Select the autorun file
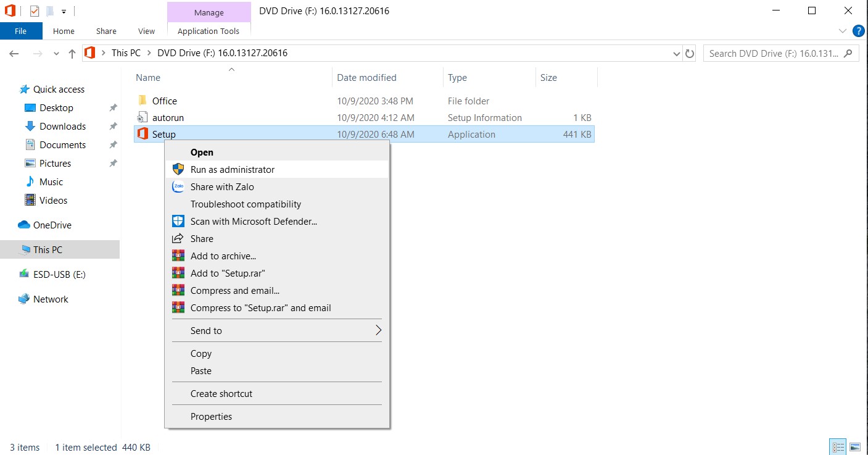This screenshot has height=455, width=868. 364,118
